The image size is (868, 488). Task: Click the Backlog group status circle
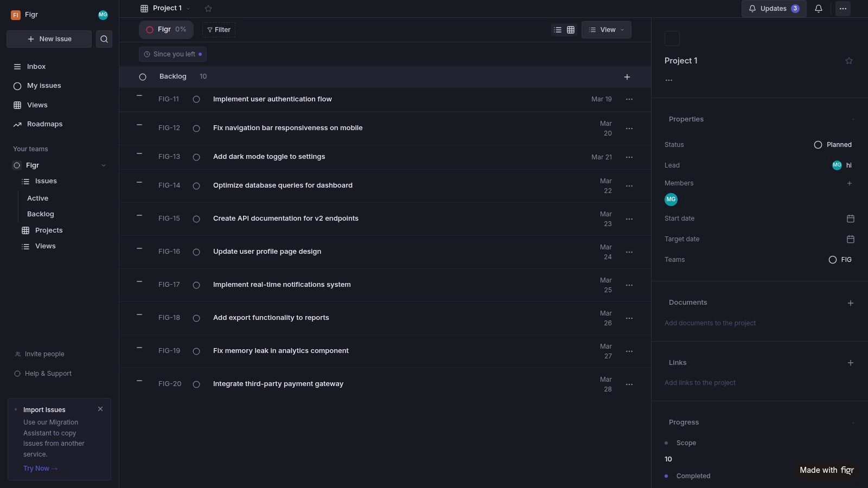143,76
